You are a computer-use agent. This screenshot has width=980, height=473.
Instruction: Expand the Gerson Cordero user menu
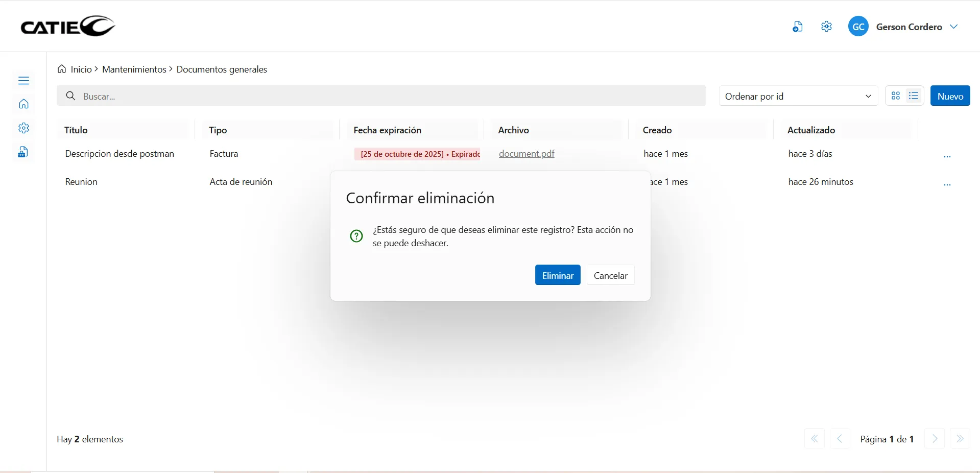(953, 27)
